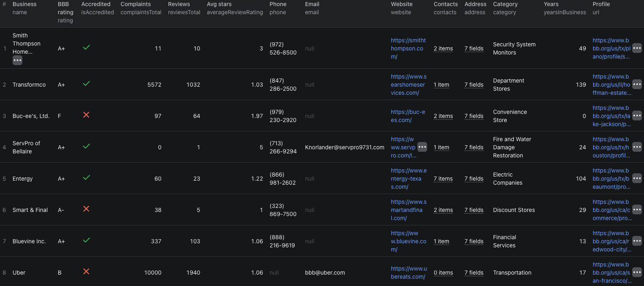Click not-accredited X for Buc-ee's, Ltd.
This screenshot has width=644, height=286.
pos(86,115)
